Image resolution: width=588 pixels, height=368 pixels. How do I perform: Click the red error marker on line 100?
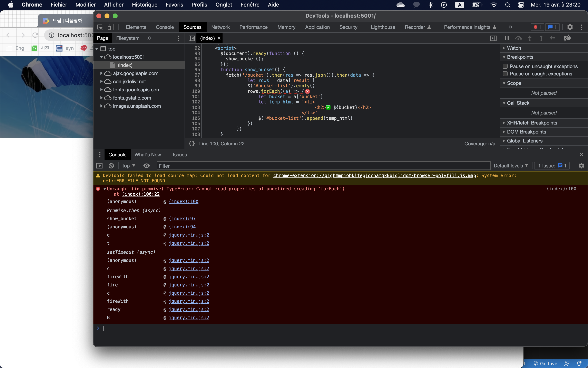tap(307, 91)
